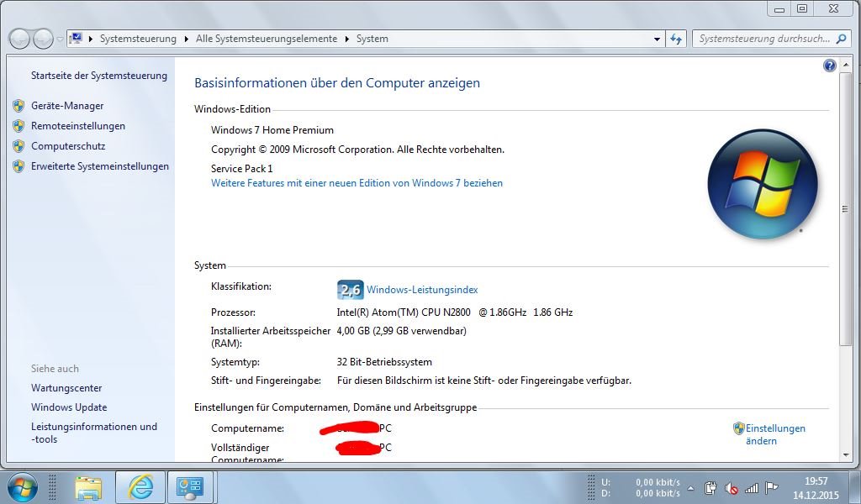Click Weitere Features mit einer neuen Edition link
The image size is (861, 504).
pos(357,183)
